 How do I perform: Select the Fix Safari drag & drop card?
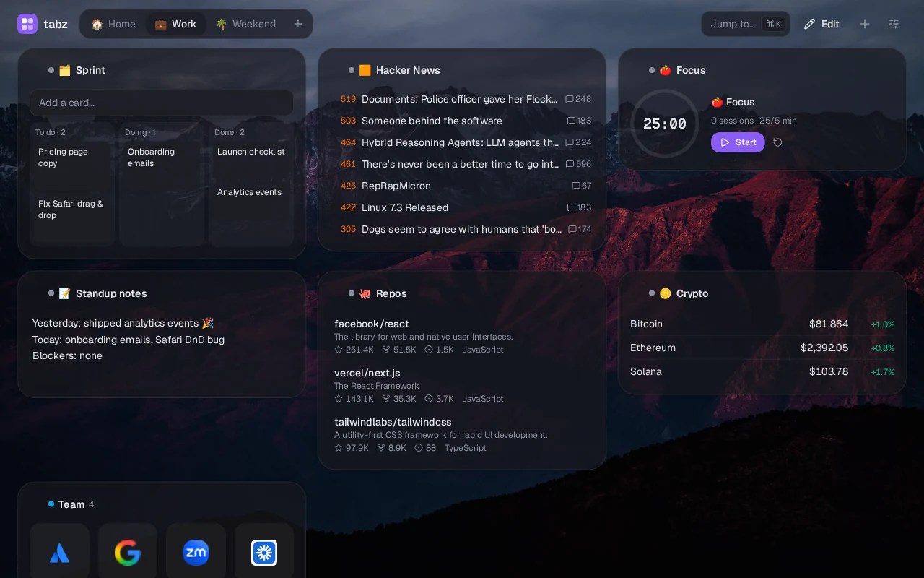click(x=72, y=210)
